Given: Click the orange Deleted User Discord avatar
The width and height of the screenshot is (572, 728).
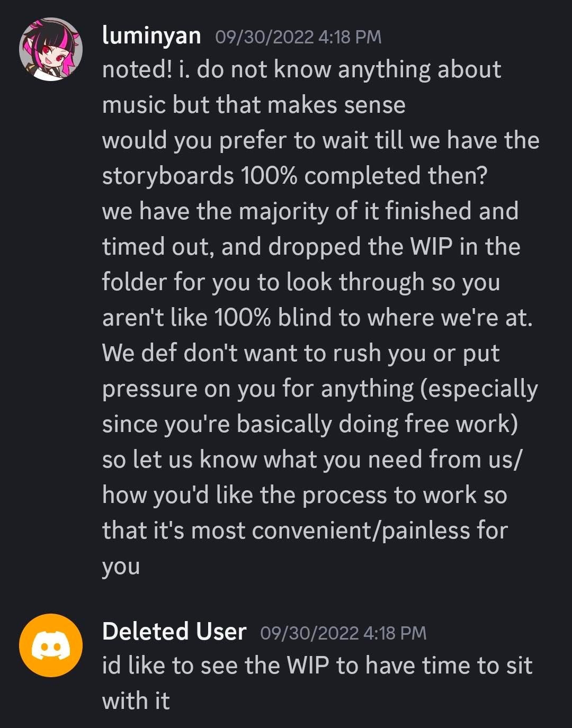Looking at the screenshot, I should 51,645.
